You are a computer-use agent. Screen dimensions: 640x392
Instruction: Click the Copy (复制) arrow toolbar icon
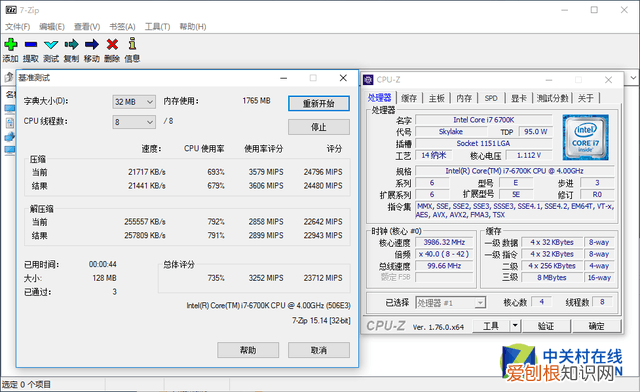(x=71, y=44)
